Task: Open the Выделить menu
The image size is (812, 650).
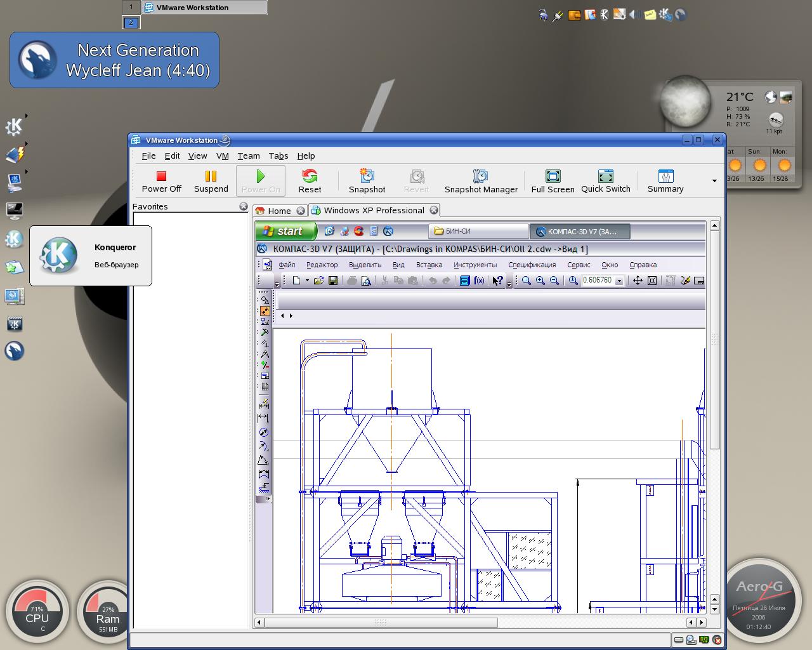Action: (x=365, y=265)
